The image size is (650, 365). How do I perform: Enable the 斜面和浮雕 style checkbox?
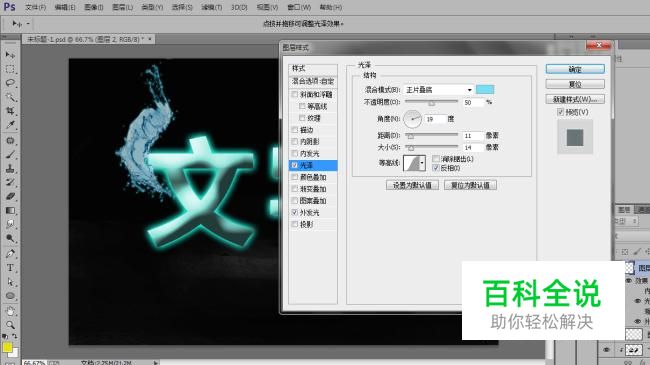point(295,95)
